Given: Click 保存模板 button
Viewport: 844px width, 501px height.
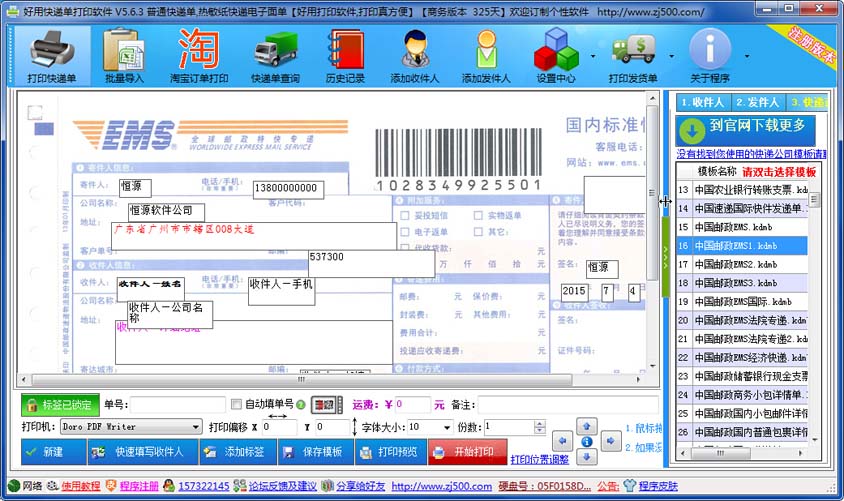Looking at the screenshot, I should tap(316, 452).
